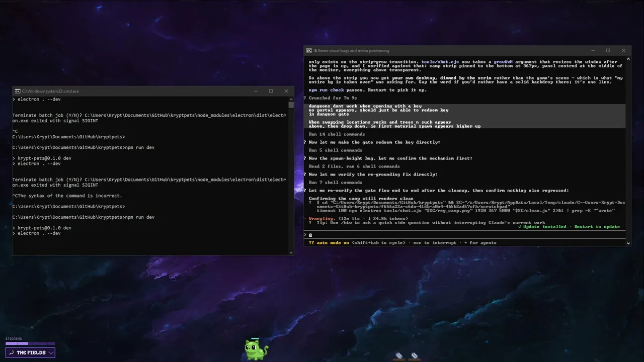
Task: Click 'Update installed · Restart to update' notice
Action: pos(569,227)
